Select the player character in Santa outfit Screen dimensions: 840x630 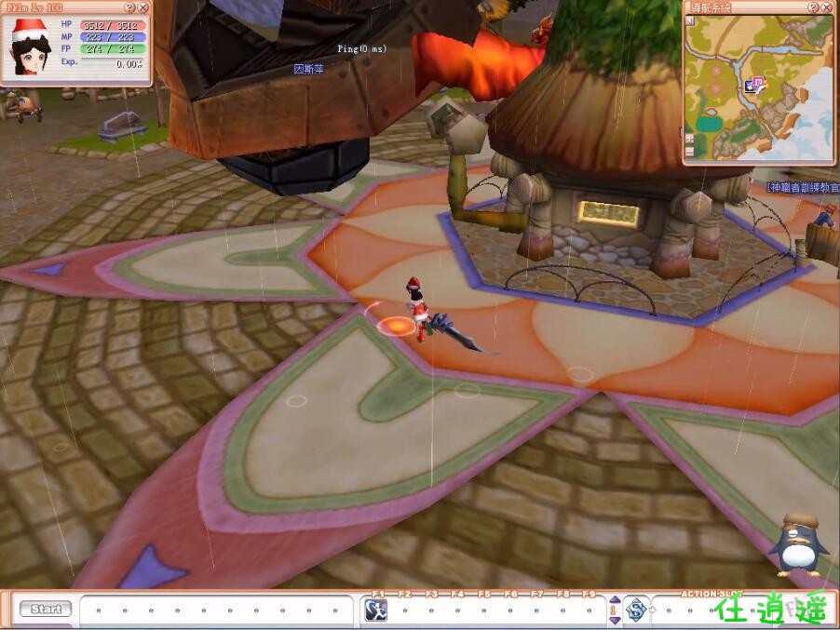[417, 309]
